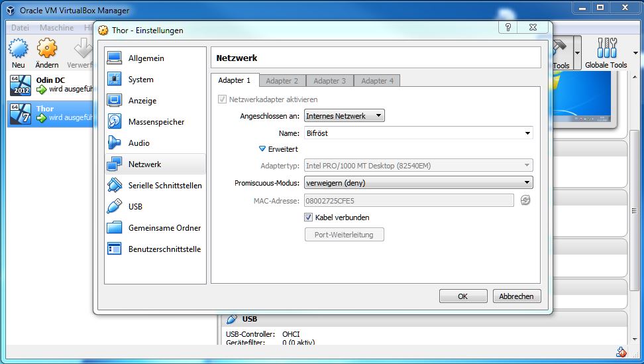Open the Datei menu
The image size is (644, 364).
tap(20, 28)
